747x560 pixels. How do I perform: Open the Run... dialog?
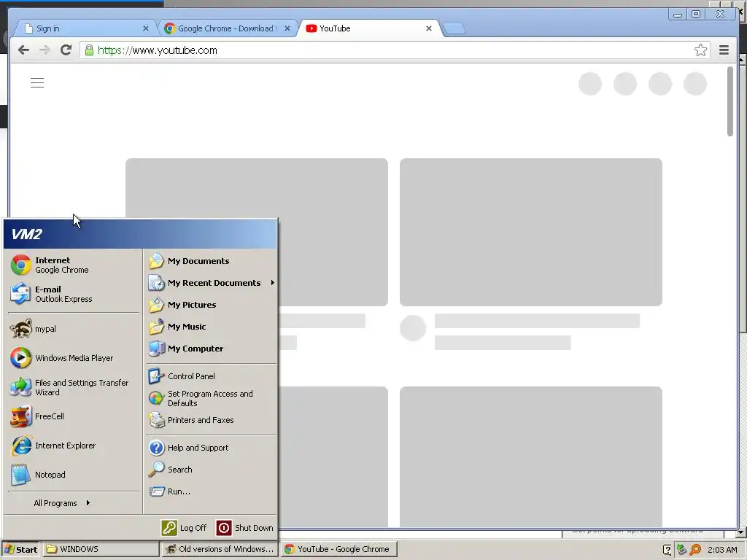tap(212, 491)
